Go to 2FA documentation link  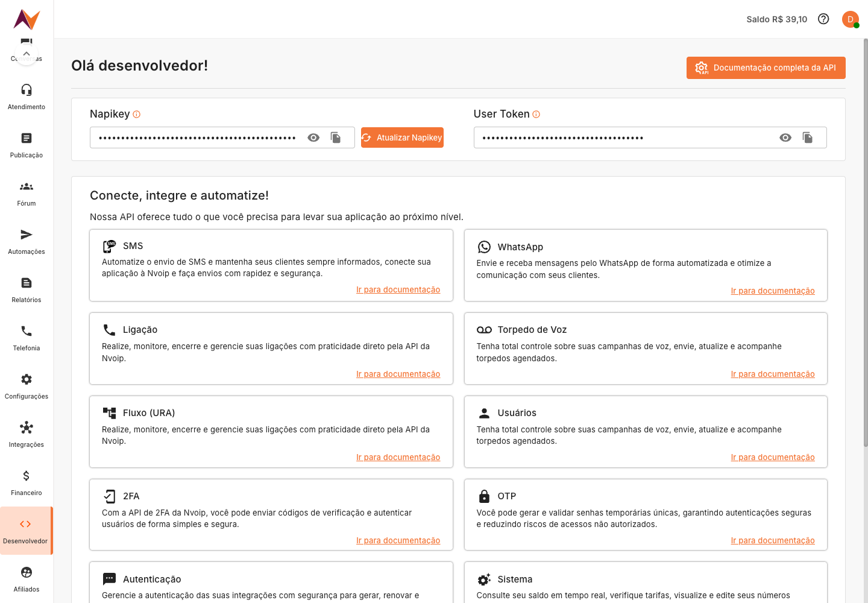pyautogui.click(x=398, y=540)
